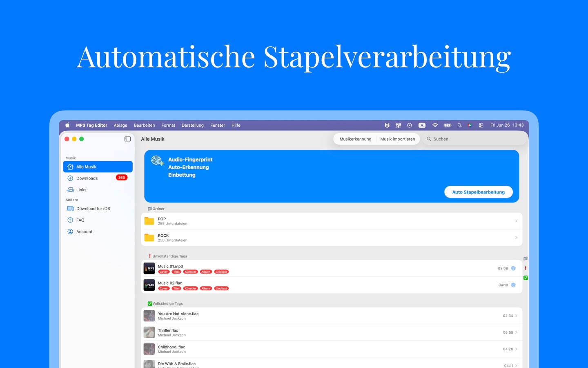Click the Auto Stapelbearbeitung button

pyautogui.click(x=479, y=192)
